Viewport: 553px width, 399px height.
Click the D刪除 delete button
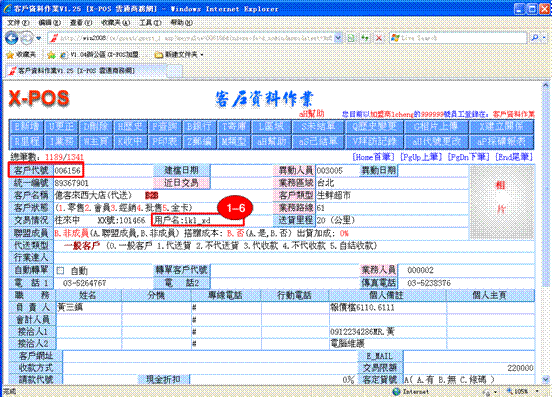click(96, 126)
